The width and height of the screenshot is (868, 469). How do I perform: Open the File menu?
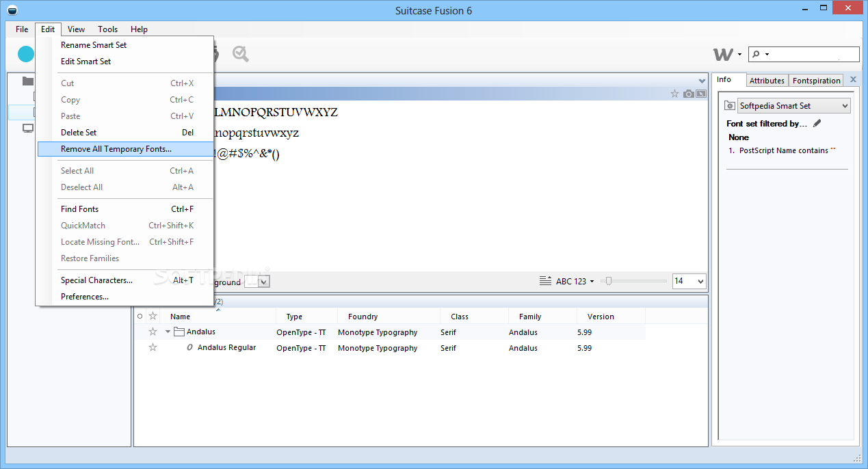click(22, 29)
